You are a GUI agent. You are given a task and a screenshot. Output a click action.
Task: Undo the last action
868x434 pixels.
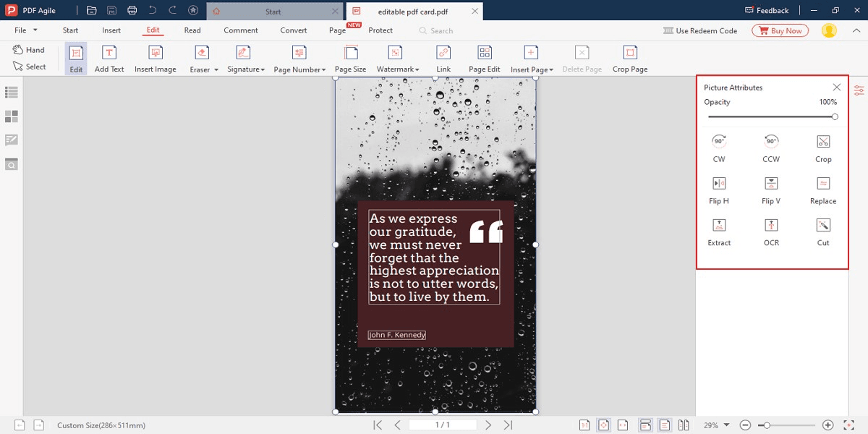click(152, 10)
